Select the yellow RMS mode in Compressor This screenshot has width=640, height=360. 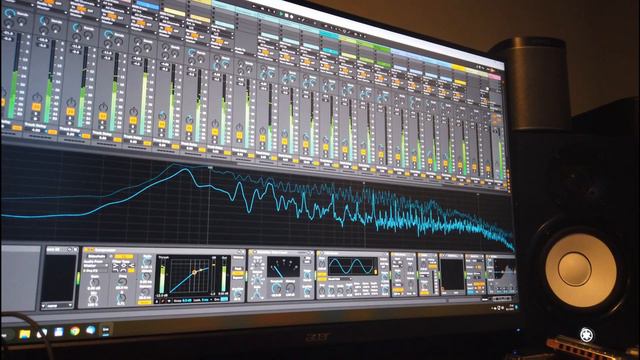pyautogui.click(x=238, y=273)
